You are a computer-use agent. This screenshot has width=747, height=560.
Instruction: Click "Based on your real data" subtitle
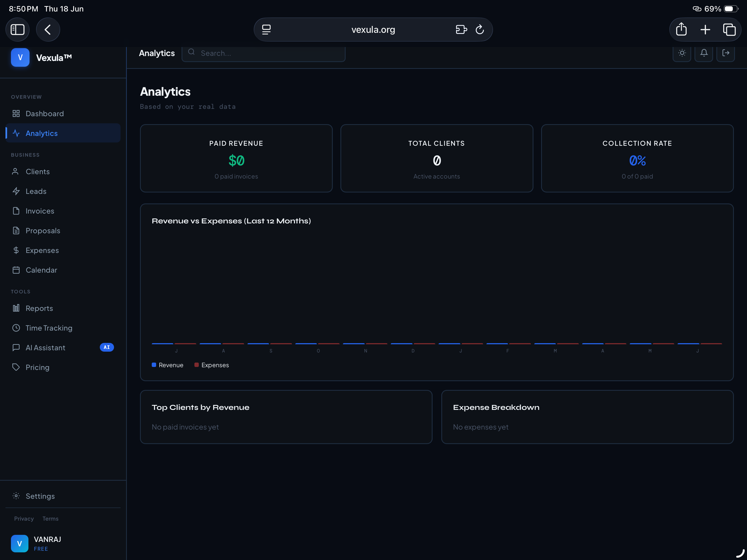pyautogui.click(x=188, y=107)
